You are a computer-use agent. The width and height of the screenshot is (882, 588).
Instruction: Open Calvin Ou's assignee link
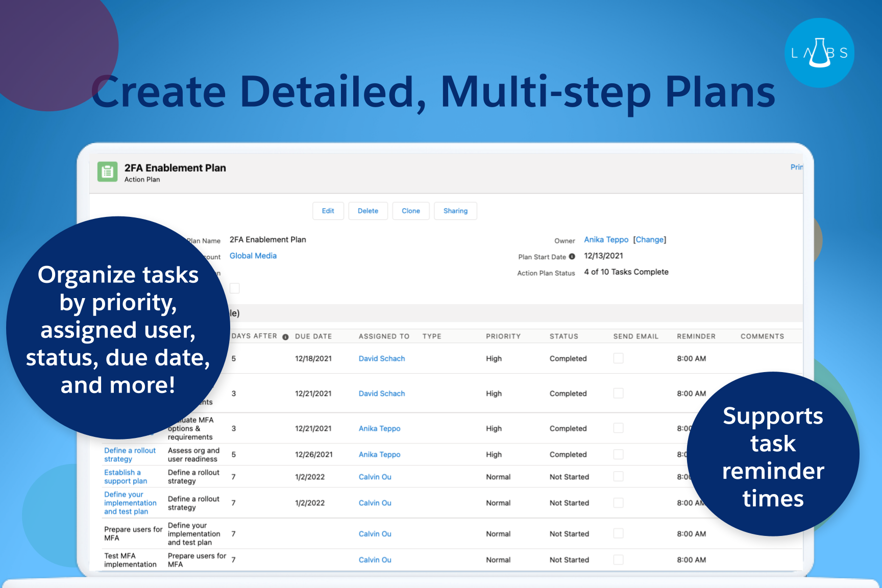(375, 477)
